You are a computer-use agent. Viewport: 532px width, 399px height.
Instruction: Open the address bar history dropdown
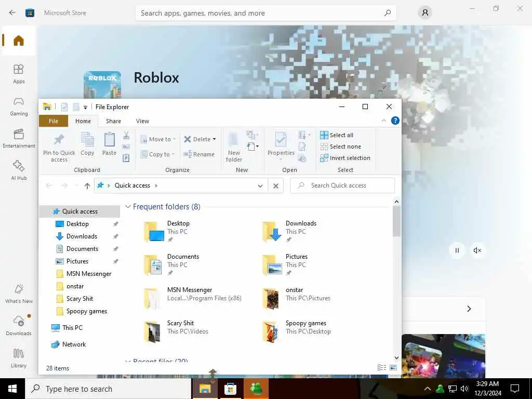[260, 185]
